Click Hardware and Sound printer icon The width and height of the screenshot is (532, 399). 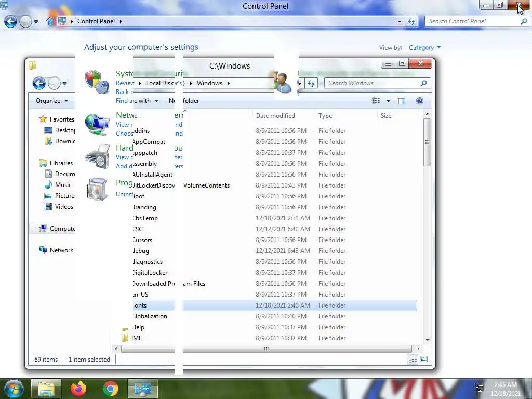(x=97, y=156)
